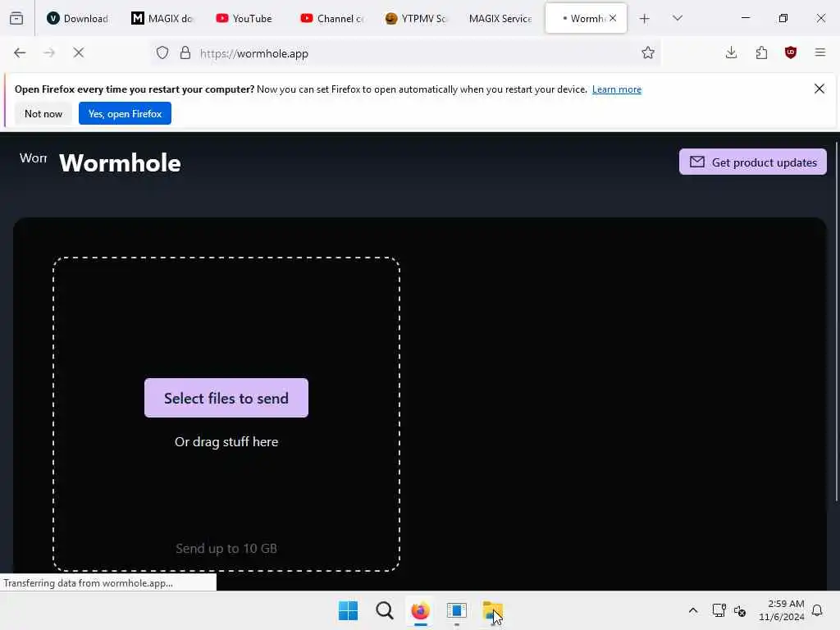Switch to the Download tab
Image resolution: width=840 pixels, height=630 pixels.
78,18
